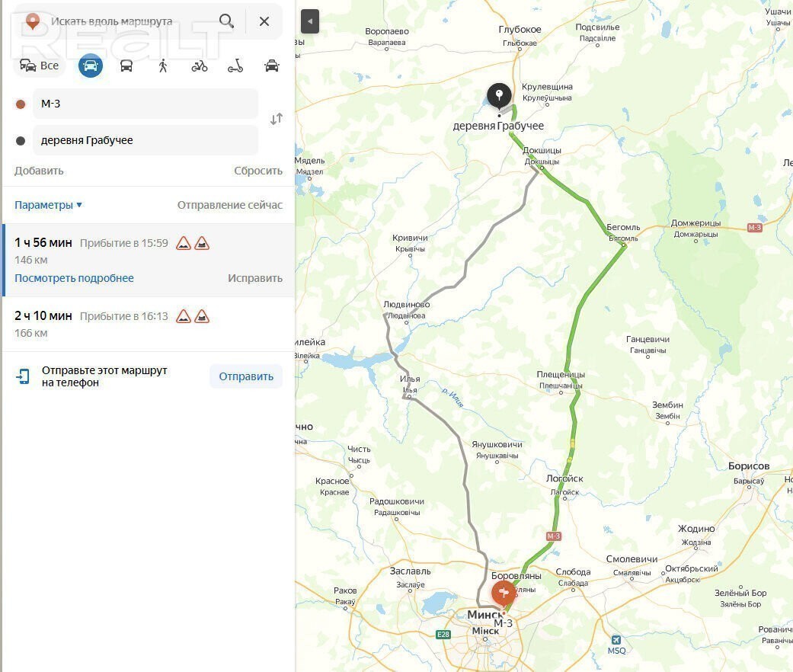793x672 pixels.
Task: Click the Отправить button
Action: pyautogui.click(x=246, y=376)
